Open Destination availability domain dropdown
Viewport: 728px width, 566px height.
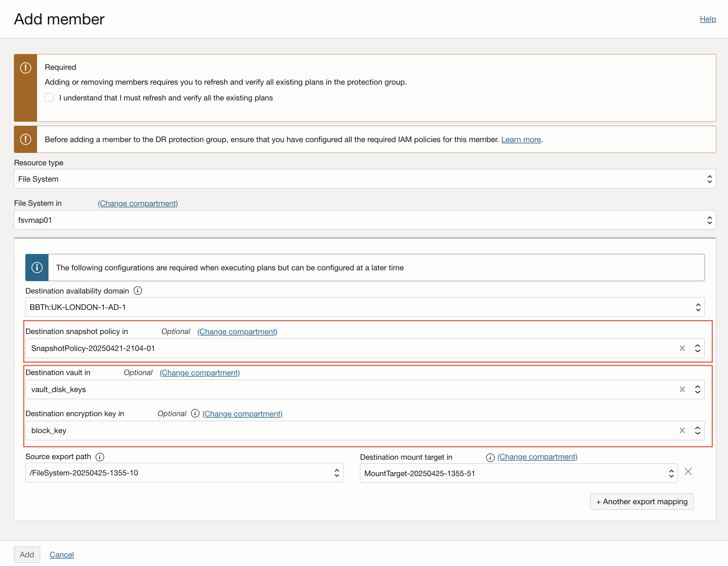click(365, 307)
